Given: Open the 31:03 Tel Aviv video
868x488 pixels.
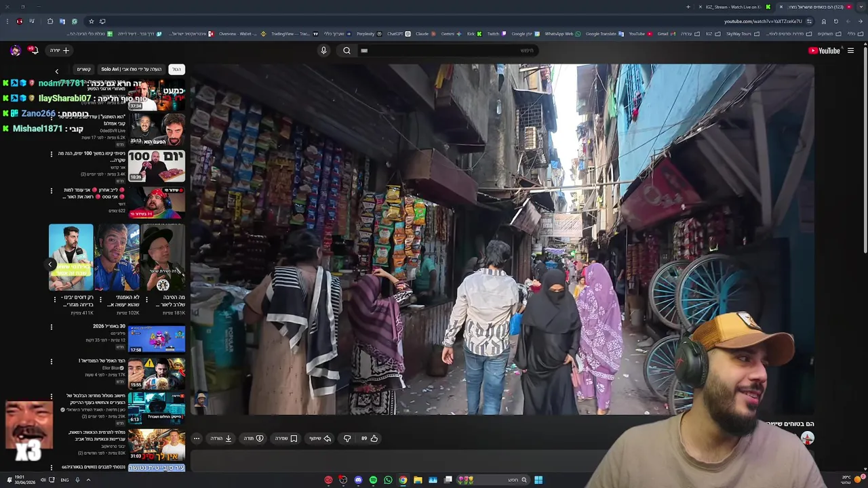Looking at the screenshot, I should (x=157, y=444).
